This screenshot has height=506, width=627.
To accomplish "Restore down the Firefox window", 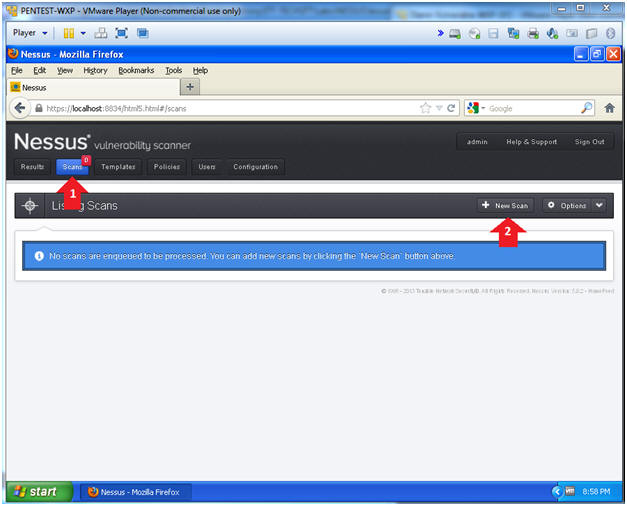I will (597, 54).
